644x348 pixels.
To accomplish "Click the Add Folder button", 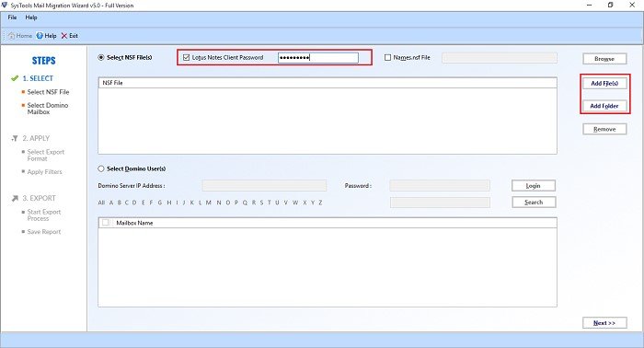I will click(604, 106).
